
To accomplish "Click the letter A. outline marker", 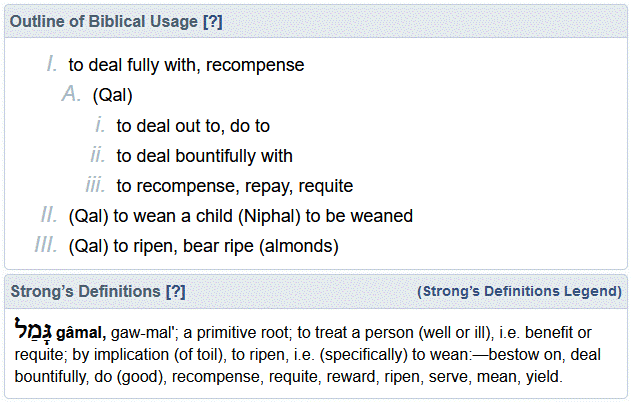I will 72,96.
